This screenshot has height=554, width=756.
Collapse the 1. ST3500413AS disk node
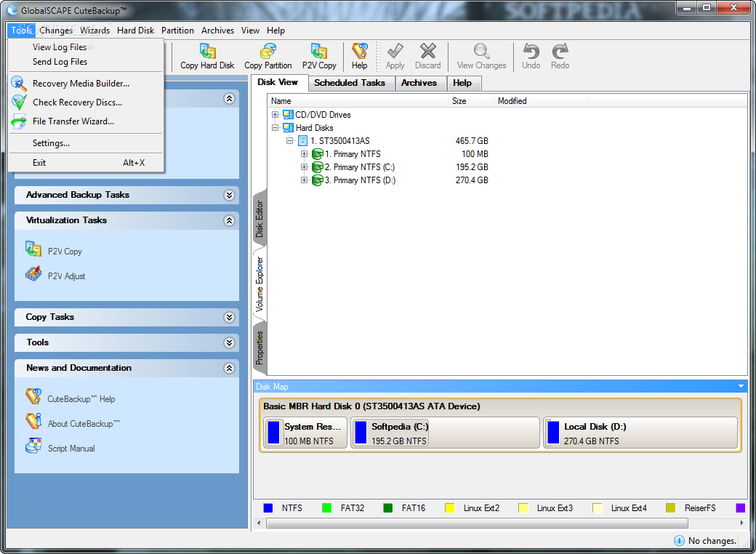tap(289, 141)
